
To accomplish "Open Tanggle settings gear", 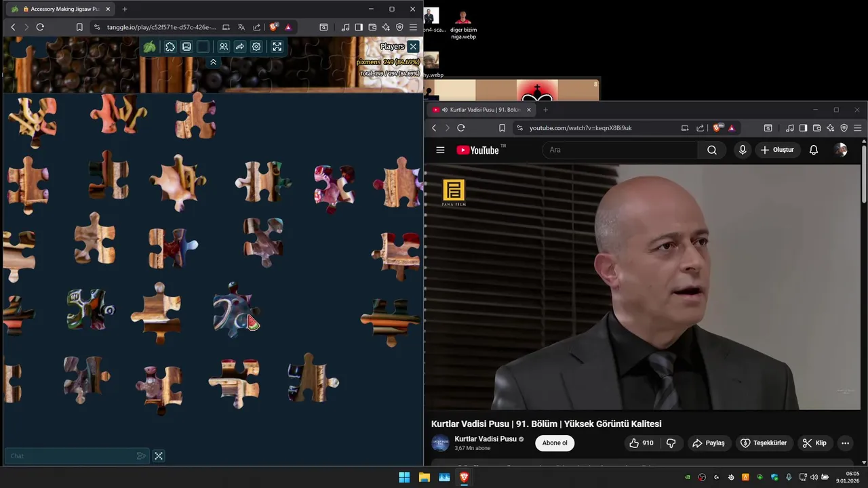I will (256, 47).
